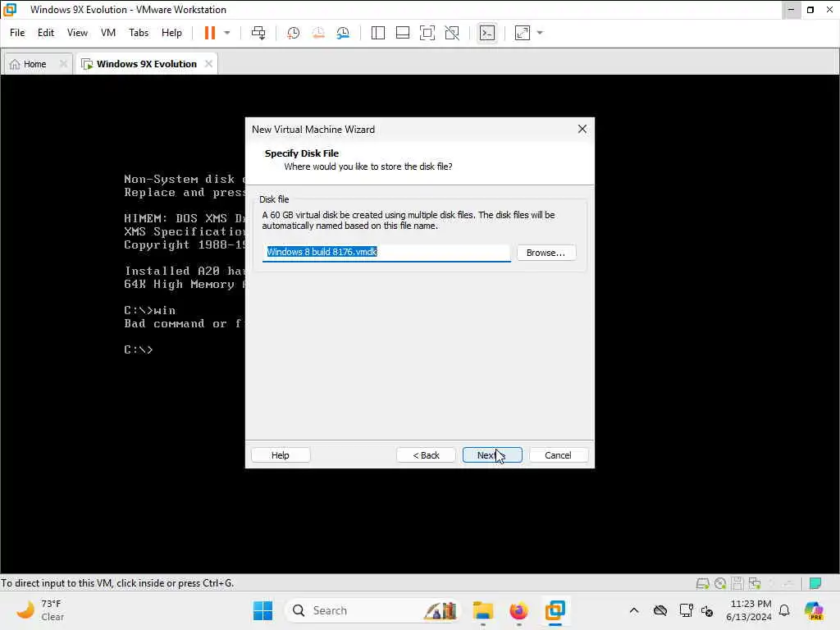
Task: Toggle the console view icon
Action: pos(487,33)
